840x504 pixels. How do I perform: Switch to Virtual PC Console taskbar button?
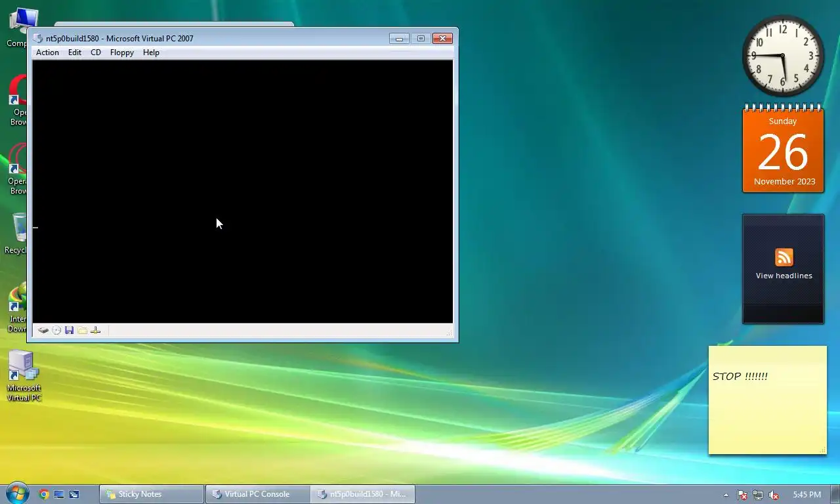(258, 494)
